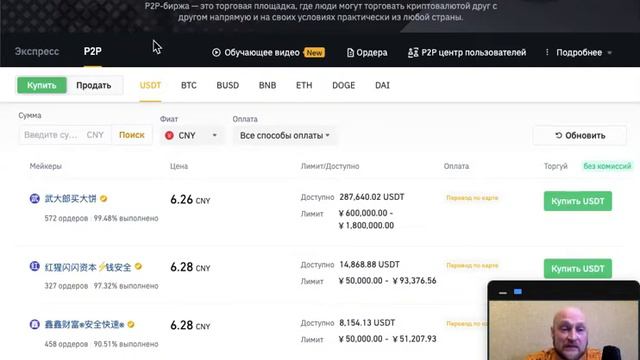Click Перевод по карте tag in first row
The image size is (640, 360).
472,198
